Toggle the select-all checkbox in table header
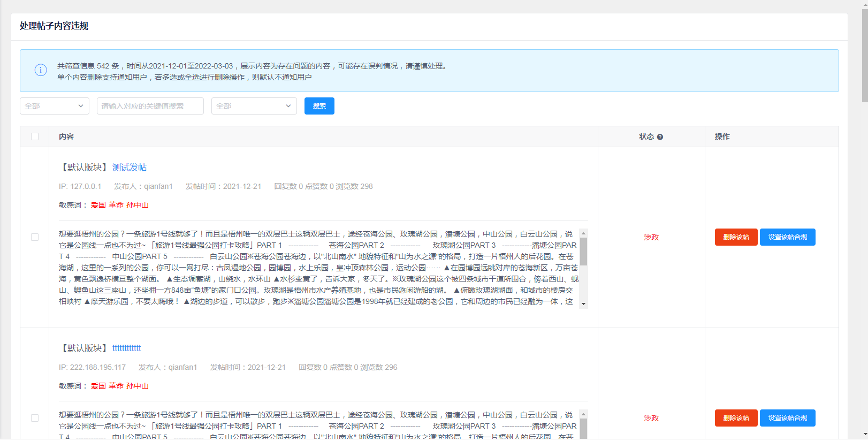Screen dimensions: 868x441 click(35, 136)
